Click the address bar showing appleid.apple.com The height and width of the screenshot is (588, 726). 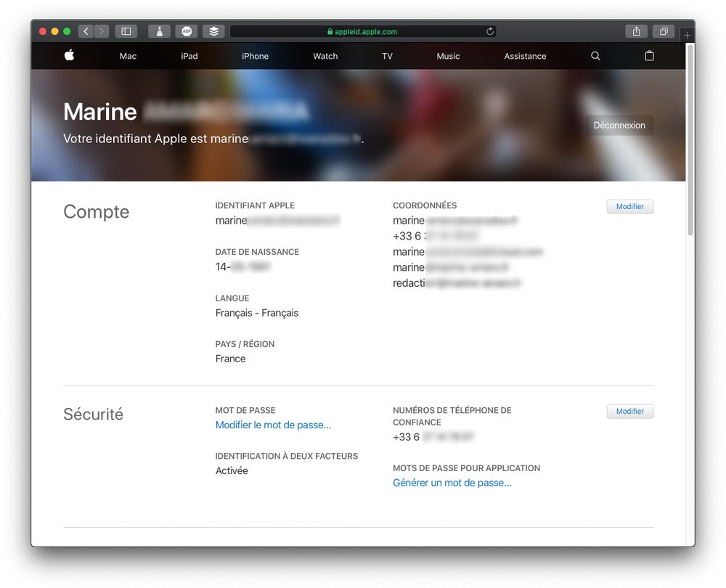coord(363,31)
